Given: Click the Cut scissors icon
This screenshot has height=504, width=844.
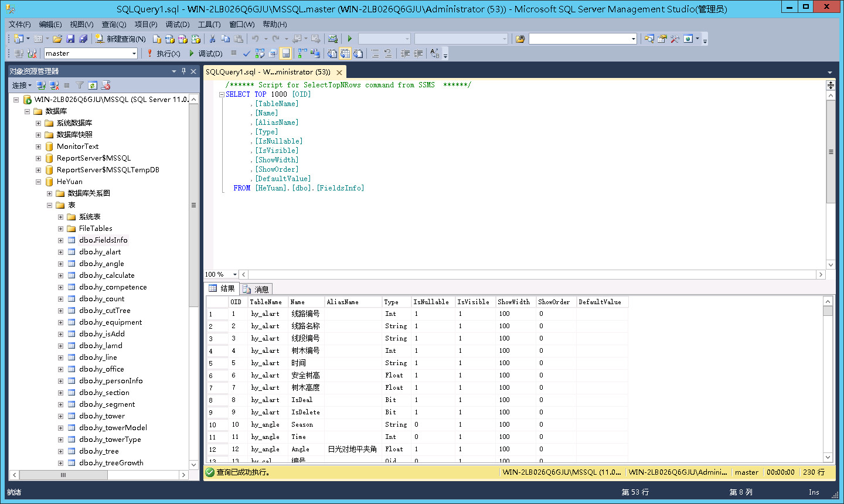Looking at the screenshot, I should (212, 39).
